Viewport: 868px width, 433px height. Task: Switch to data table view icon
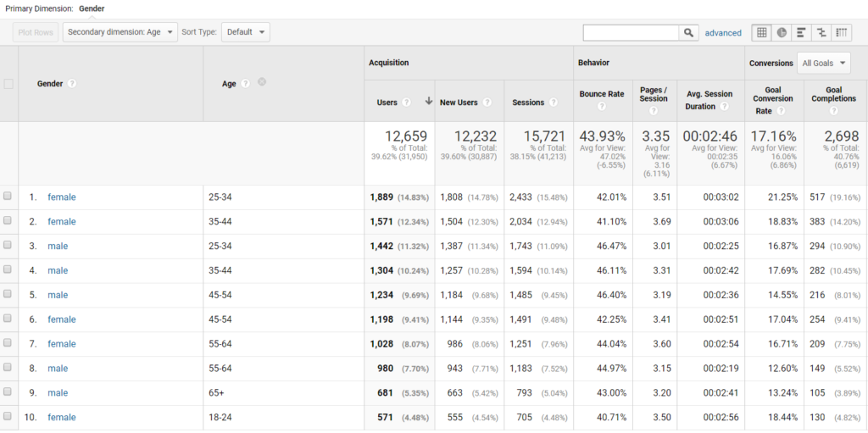(762, 33)
